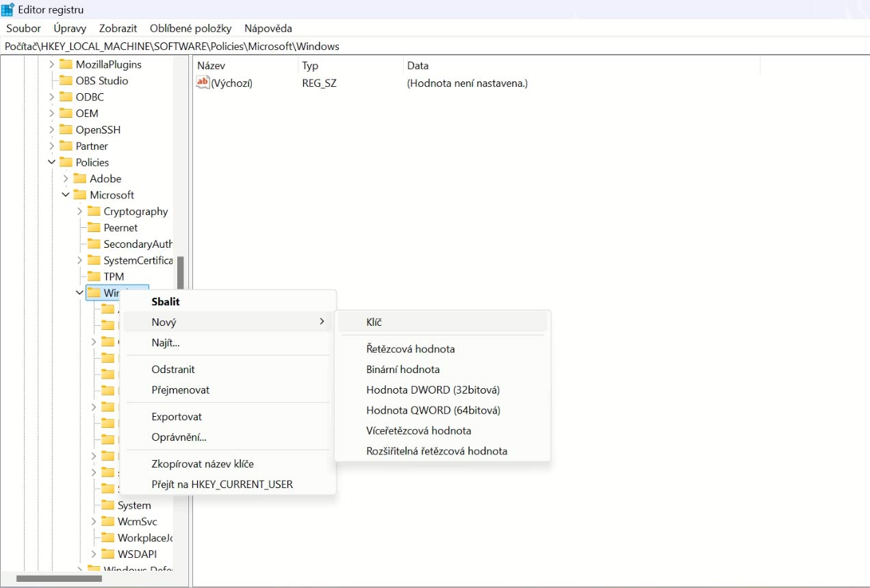Click the Název column header
This screenshot has height=588, width=870.
coord(212,66)
